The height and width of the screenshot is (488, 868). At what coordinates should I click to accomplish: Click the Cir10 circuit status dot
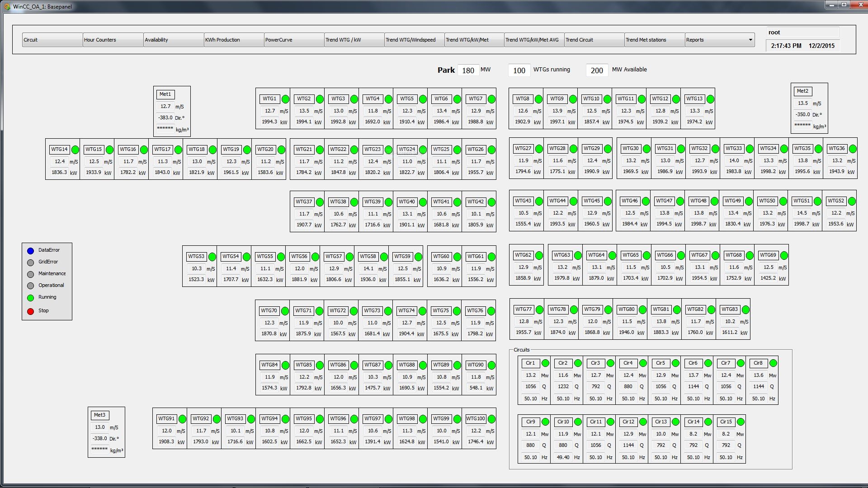(578, 422)
